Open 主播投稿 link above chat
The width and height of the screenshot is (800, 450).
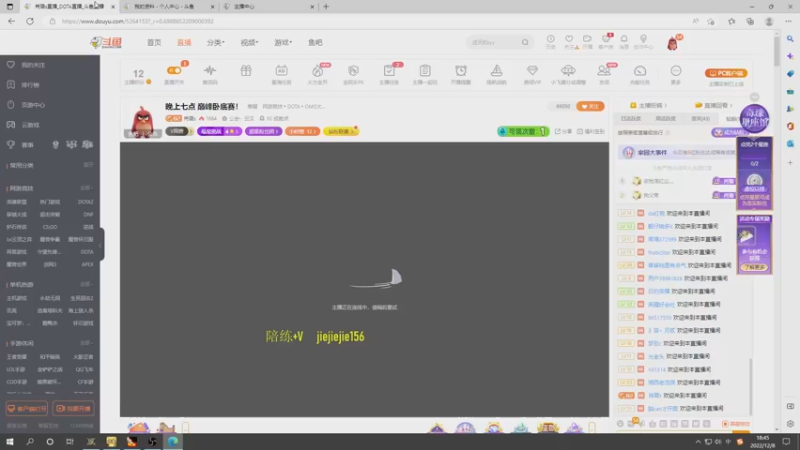(648, 105)
